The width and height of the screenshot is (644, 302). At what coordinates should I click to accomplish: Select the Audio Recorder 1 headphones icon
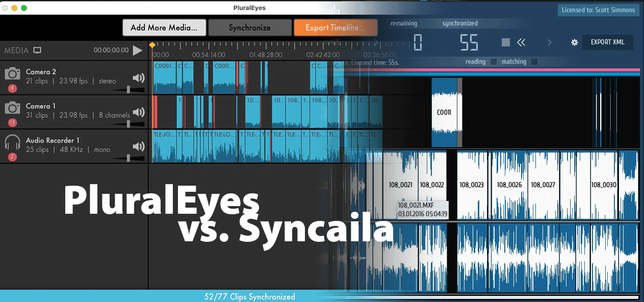click(x=13, y=142)
